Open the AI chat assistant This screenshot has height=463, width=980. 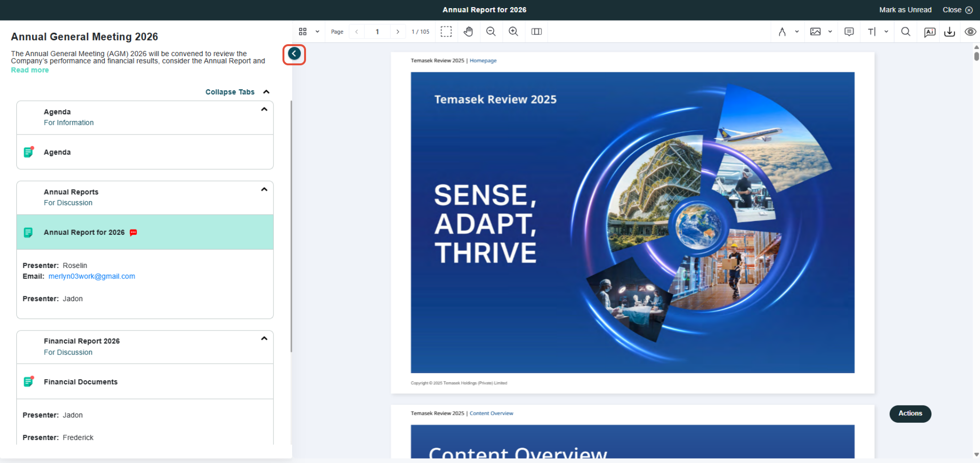pos(930,32)
